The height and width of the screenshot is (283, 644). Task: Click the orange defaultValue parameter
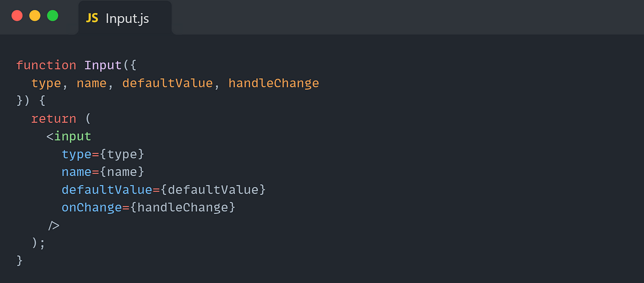coord(167,83)
